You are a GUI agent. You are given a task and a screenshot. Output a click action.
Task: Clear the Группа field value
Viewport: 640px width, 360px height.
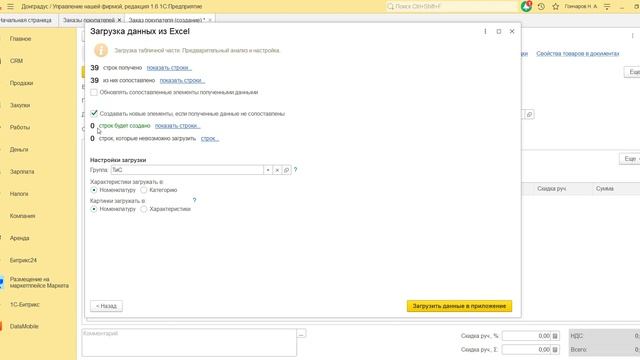tap(277, 170)
